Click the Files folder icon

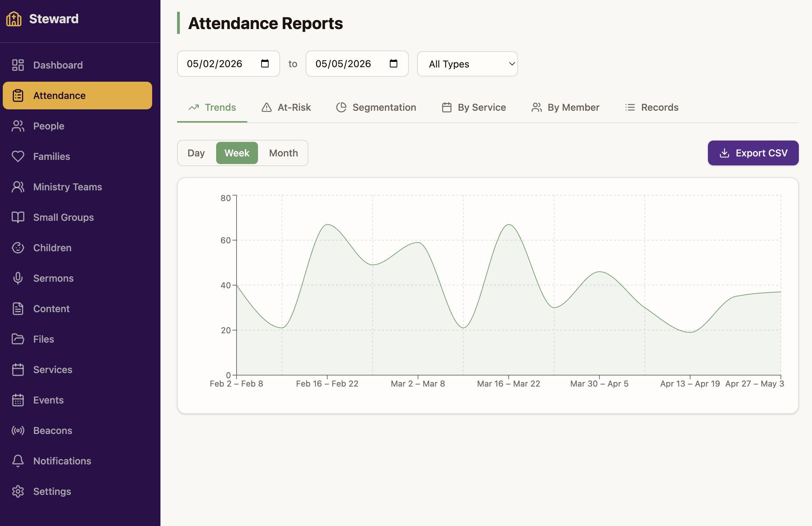(18, 339)
